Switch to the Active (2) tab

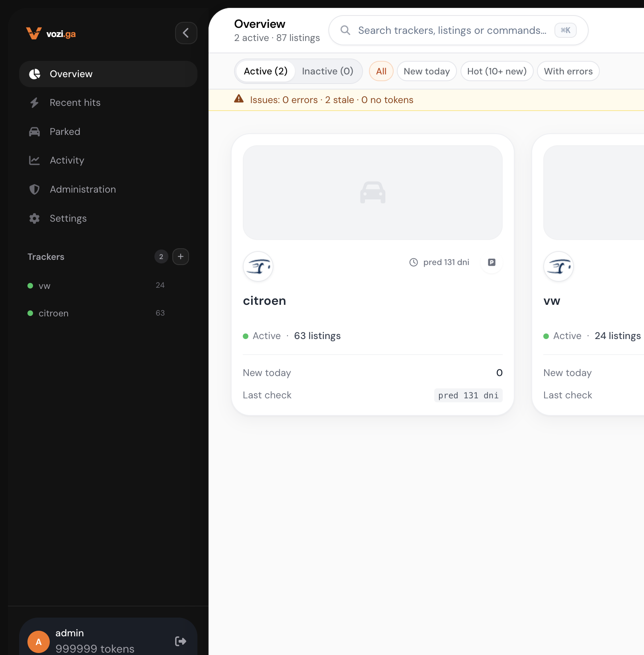point(265,71)
